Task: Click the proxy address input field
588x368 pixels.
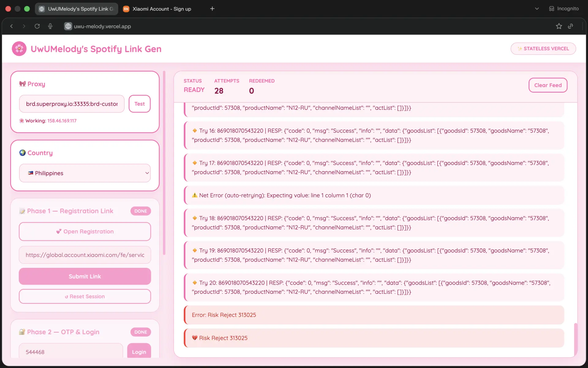Action: click(x=72, y=104)
